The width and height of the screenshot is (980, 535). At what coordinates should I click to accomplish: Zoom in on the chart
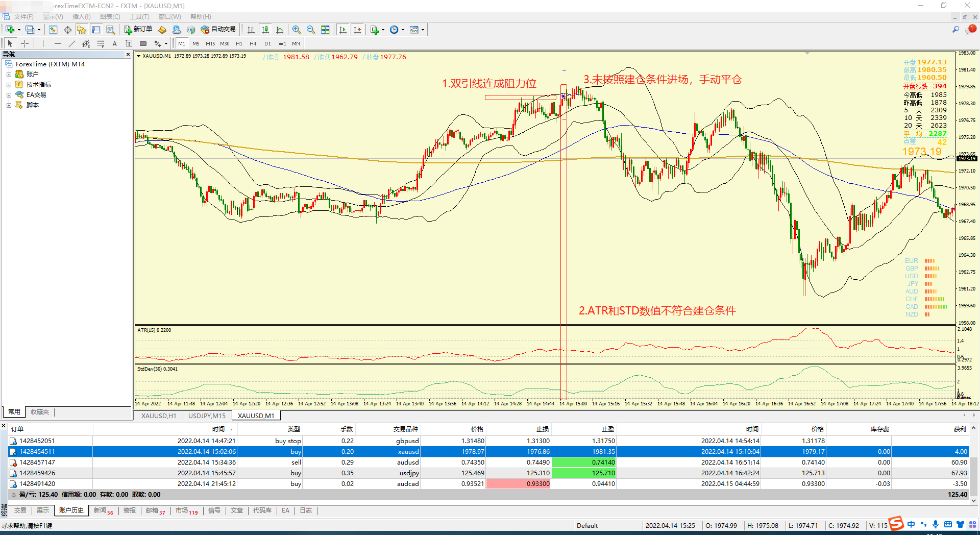coord(297,30)
